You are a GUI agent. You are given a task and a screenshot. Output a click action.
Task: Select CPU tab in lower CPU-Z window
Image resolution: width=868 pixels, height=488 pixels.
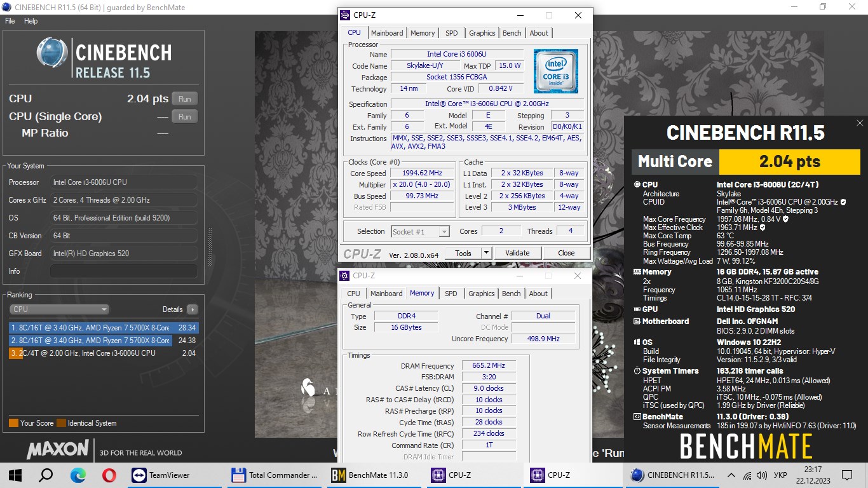[x=353, y=294]
